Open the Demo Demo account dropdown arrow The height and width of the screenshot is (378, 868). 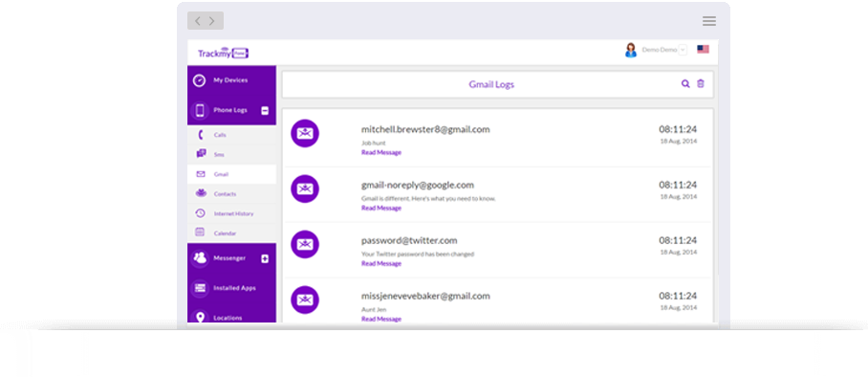(x=683, y=50)
